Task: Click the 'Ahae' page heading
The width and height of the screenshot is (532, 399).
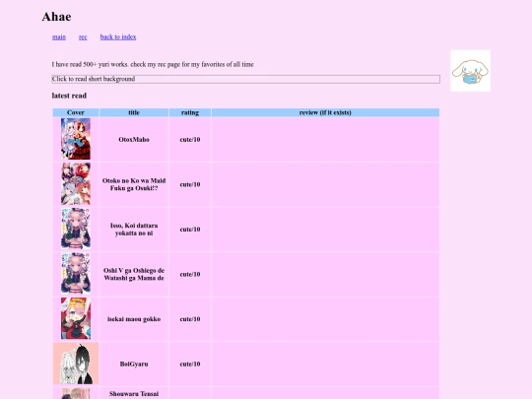Action: pyautogui.click(x=57, y=17)
